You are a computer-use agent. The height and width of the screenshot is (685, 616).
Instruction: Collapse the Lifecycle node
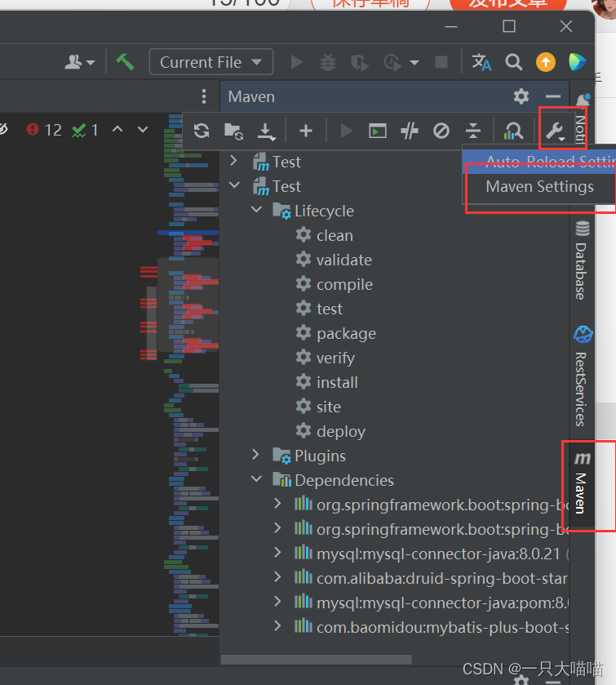point(257,210)
